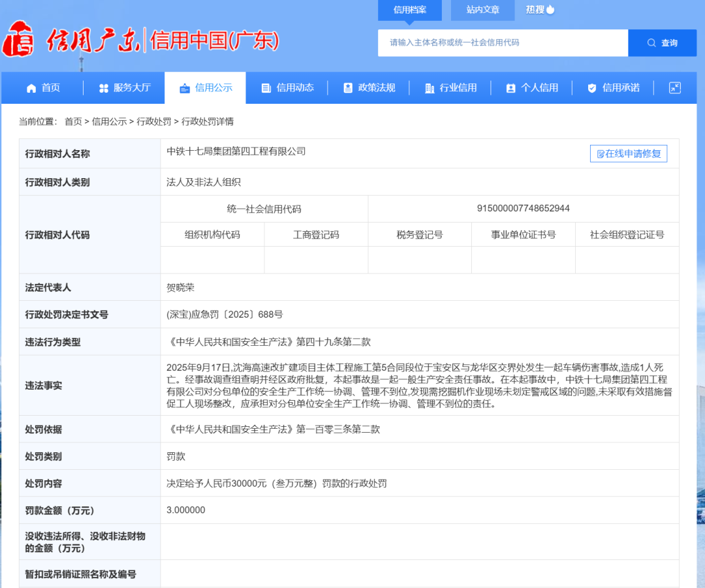The image size is (705, 588).
Task: Go to 首页 via breadcrumb link
Action: point(73,121)
